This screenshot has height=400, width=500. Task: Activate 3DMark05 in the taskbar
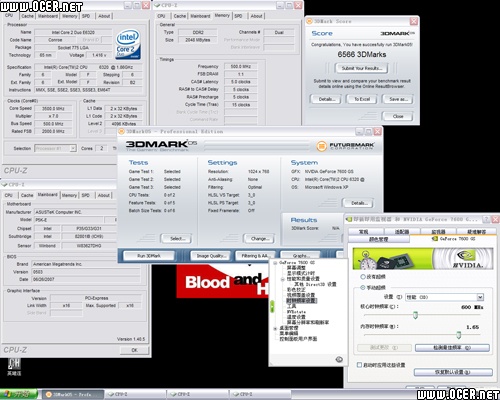tap(73, 394)
